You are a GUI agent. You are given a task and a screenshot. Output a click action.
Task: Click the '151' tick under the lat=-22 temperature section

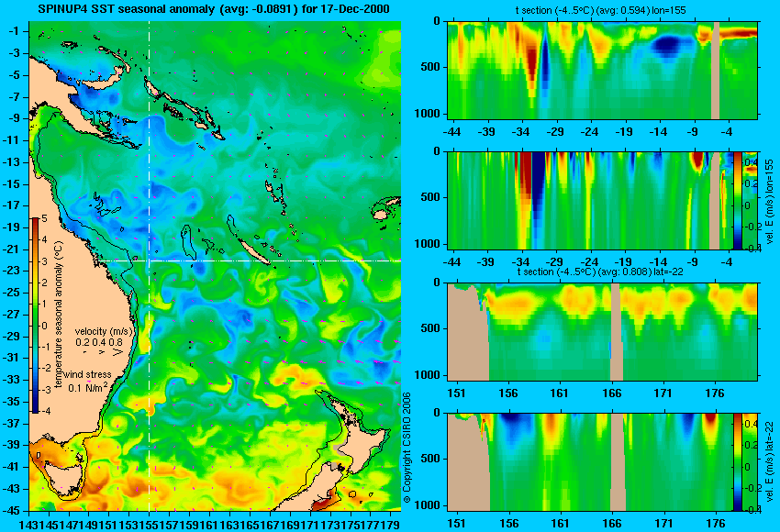click(456, 393)
